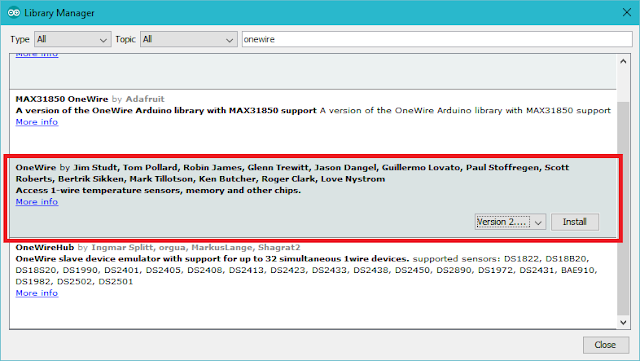This screenshot has height=361, width=640.
Task: Click the scrollbar up arrow
Action: point(623,61)
